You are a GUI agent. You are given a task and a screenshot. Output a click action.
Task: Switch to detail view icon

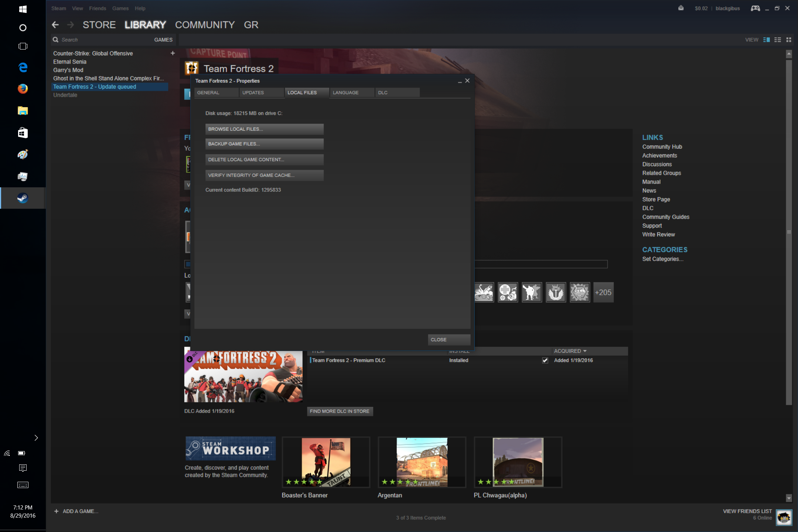[x=767, y=40]
